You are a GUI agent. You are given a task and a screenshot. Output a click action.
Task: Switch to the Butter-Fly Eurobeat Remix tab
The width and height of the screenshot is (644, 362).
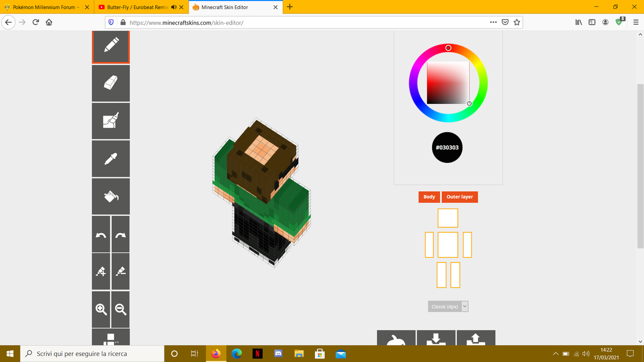click(x=133, y=7)
